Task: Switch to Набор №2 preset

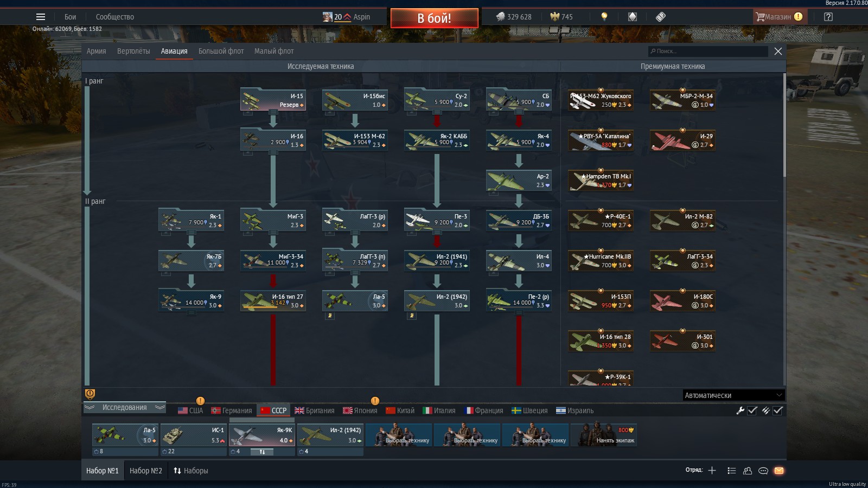Action: 146,471
